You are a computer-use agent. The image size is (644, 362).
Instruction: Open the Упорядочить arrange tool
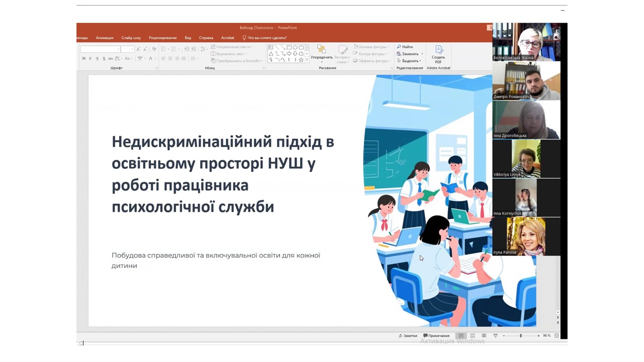coord(321,52)
